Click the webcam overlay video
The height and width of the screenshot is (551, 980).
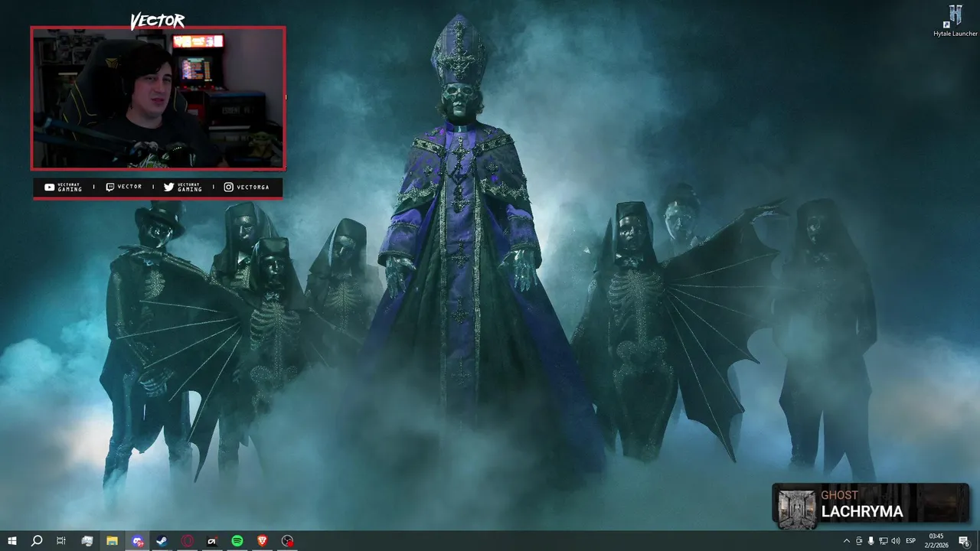tap(158, 98)
